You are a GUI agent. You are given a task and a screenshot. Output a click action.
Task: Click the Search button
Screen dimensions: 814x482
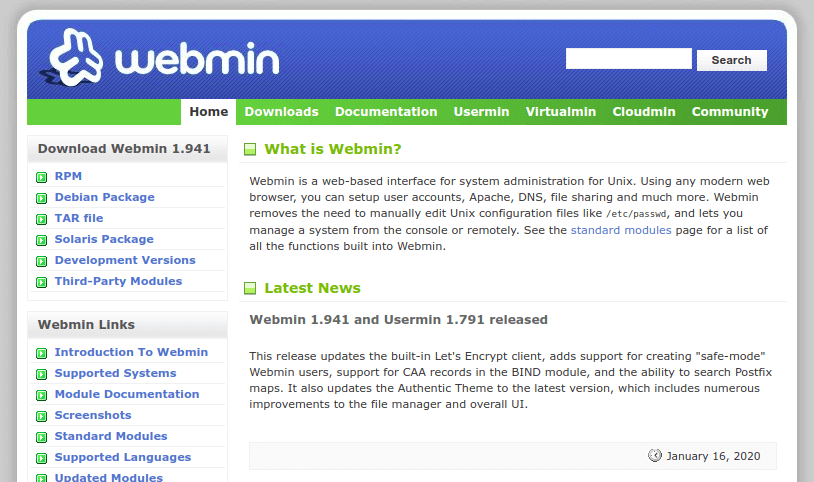pyautogui.click(x=731, y=60)
